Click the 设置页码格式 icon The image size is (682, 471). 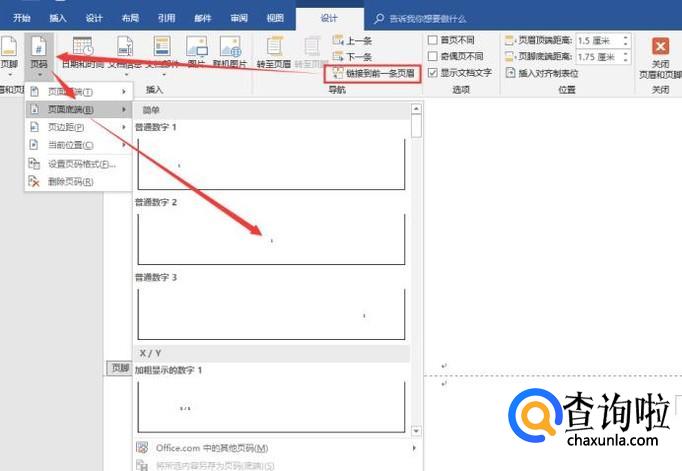click(x=34, y=164)
